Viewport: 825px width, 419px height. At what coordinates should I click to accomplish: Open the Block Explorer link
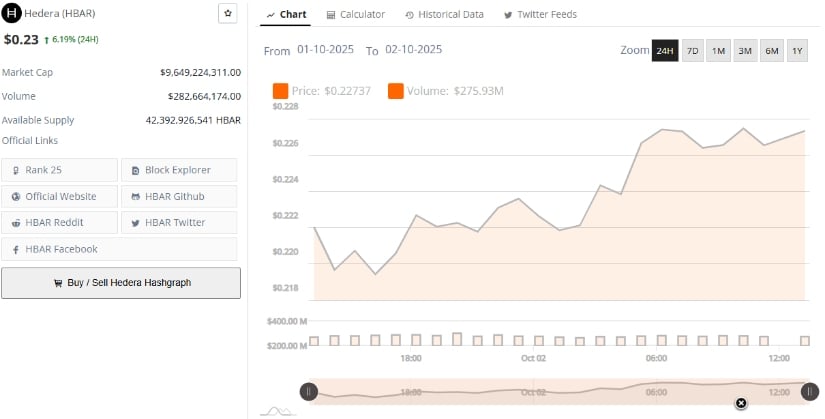tap(178, 170)
